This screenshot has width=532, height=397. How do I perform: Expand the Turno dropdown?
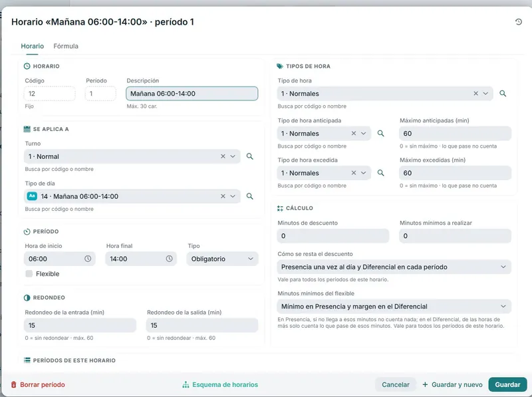[x=233, y=156]
